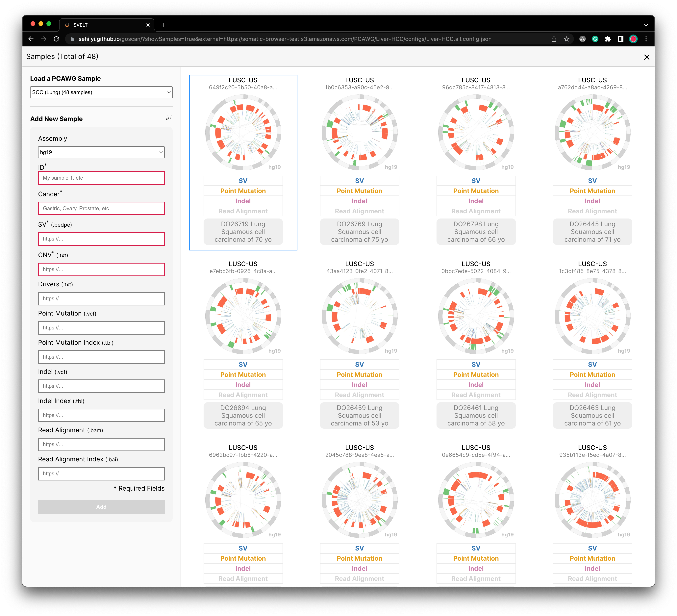This screenshot has height=616, width=677.
Task: Select the circos thumbnail of sample 96dc785c
Action: point(476,133)
